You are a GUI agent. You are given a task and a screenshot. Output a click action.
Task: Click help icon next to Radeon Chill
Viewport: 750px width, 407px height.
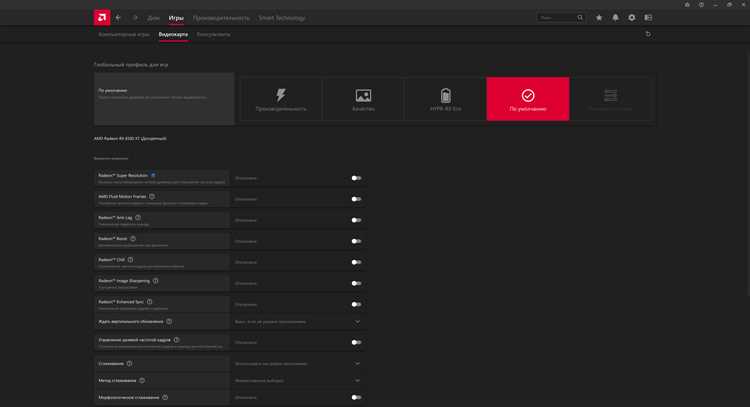click(130, 260)
